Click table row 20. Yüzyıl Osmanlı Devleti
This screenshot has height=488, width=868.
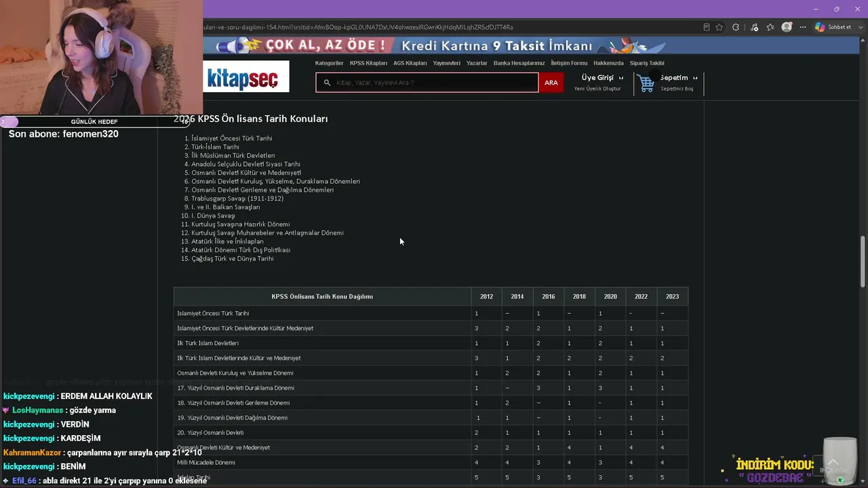(x=431, y=432)
